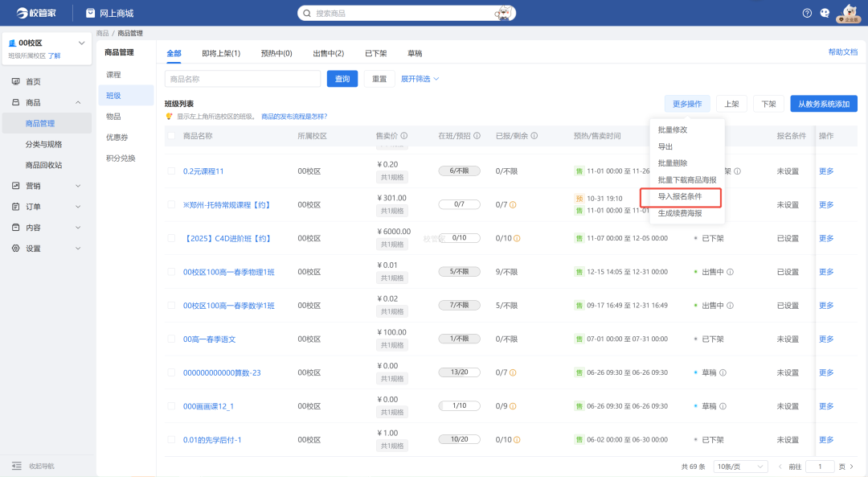This screenshot has width=868, height=477.
Task: Open the 帮助文档 help documentation link
Action: [x=844, y=51]
